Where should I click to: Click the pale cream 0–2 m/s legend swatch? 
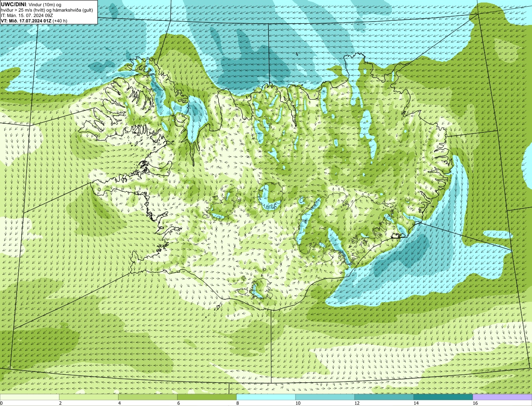click(x=30, y=397)
